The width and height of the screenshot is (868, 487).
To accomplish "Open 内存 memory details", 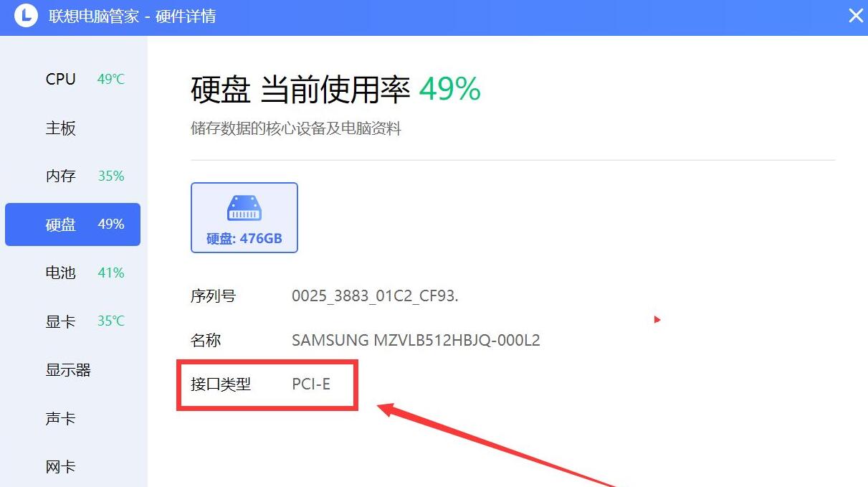I will [x=72, y=176].
